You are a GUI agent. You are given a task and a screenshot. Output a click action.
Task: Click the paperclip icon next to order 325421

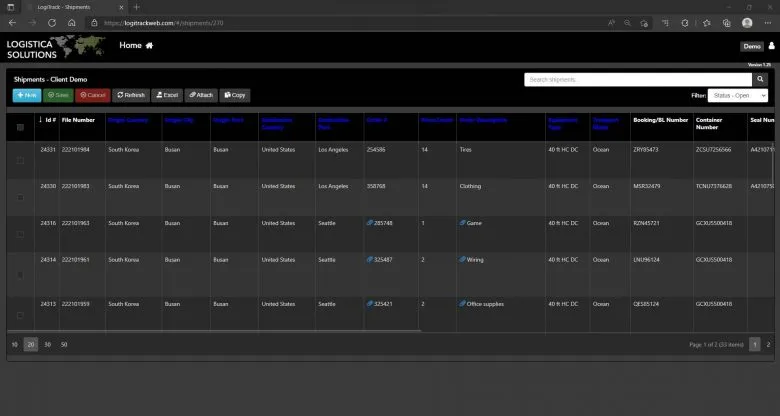pos(370,304)
